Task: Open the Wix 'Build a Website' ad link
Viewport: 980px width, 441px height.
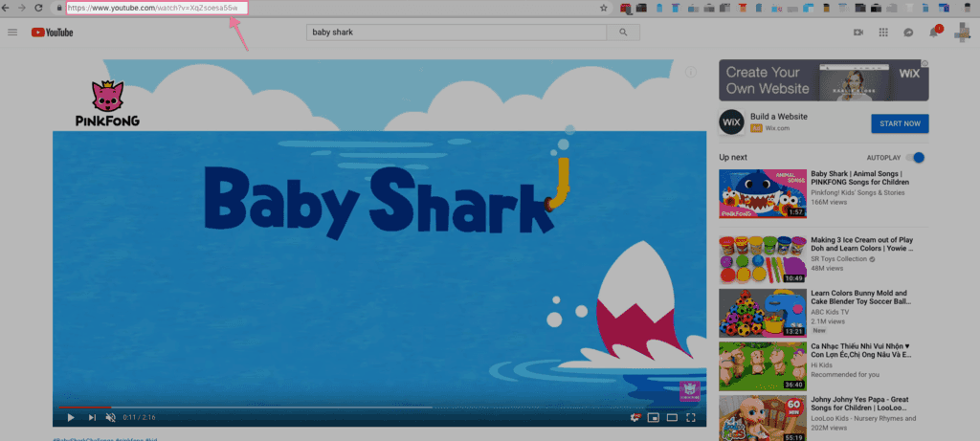Action: 779,117
